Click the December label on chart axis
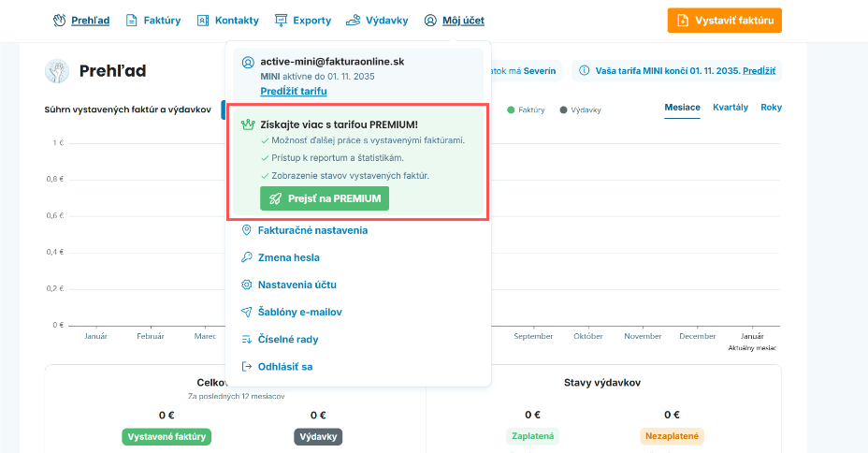The width and height of the screenshot is (868, 453). 698,336
